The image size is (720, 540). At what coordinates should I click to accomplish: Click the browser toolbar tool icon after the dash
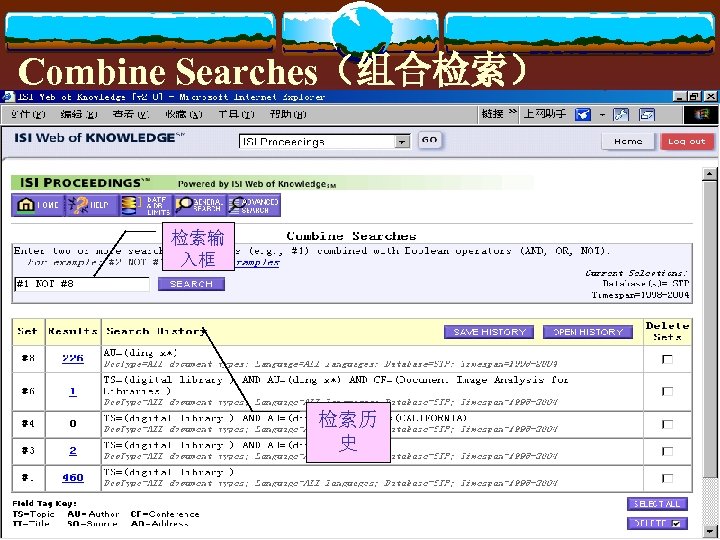621,114
